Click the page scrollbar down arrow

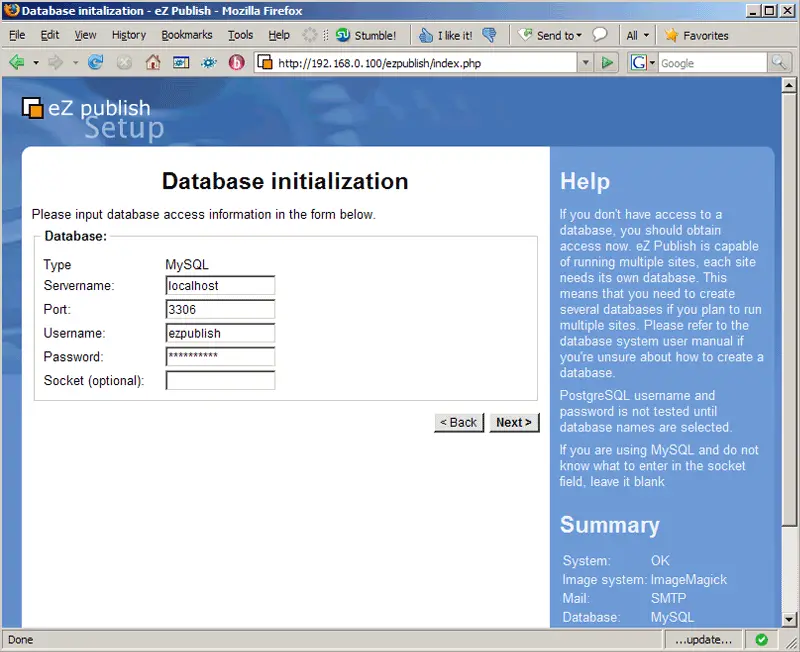pos(789,619)
